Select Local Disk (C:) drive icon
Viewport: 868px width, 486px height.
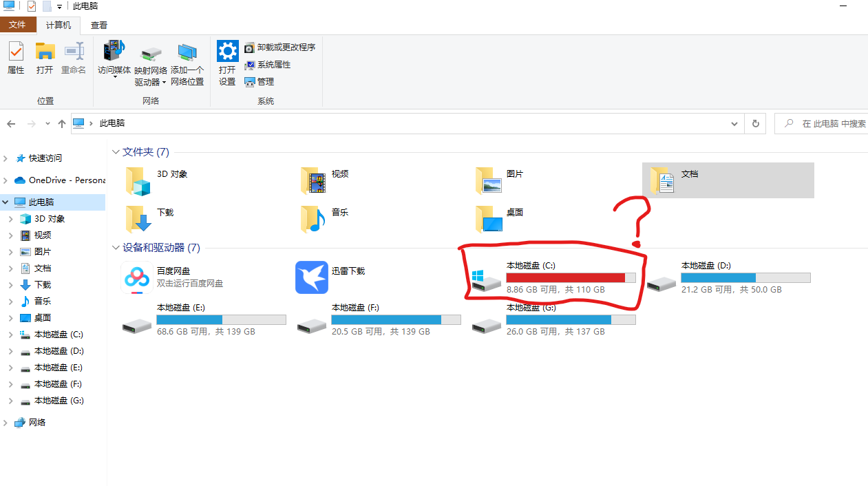coord(487,281)
